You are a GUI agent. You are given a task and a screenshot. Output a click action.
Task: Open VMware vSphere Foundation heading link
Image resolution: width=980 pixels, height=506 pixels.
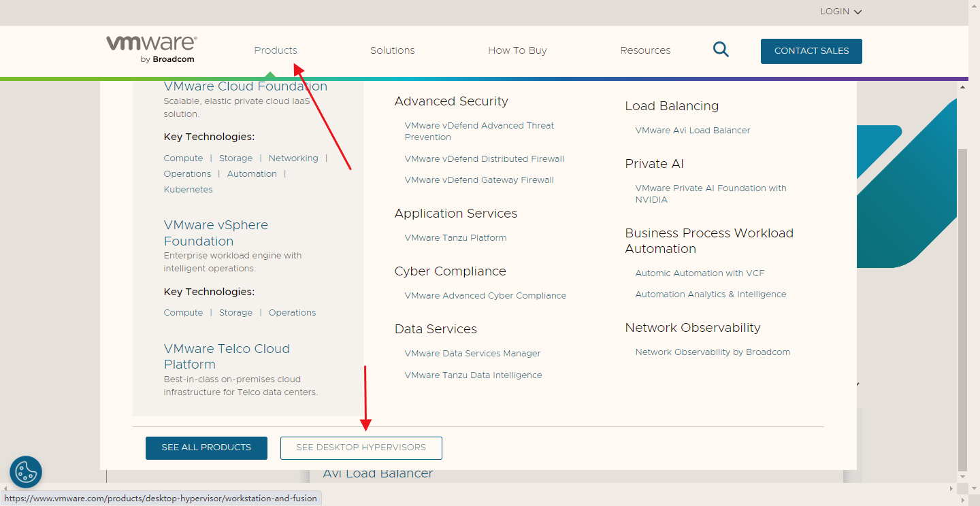[x=216, y=233]
